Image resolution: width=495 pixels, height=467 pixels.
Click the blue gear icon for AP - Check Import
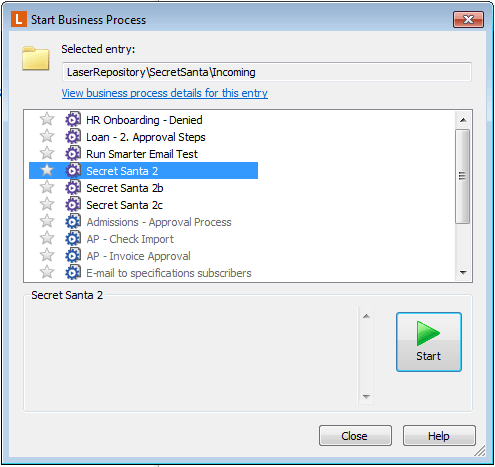pos(73,238)
